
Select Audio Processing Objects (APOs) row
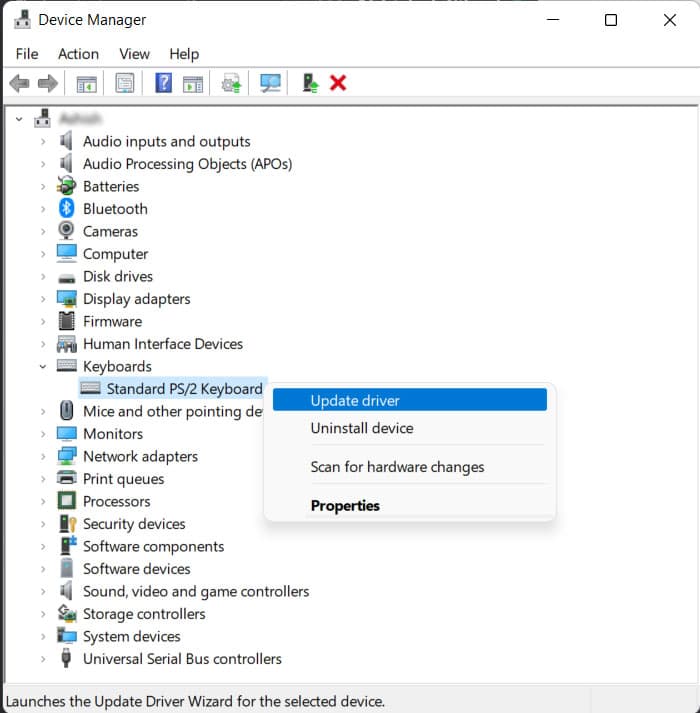(187, 164)
